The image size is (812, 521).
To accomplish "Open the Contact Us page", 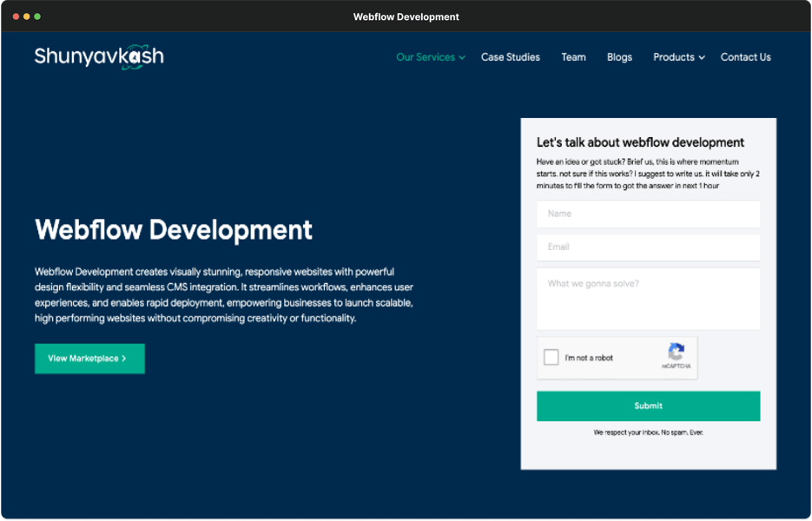I will (745, 57).
